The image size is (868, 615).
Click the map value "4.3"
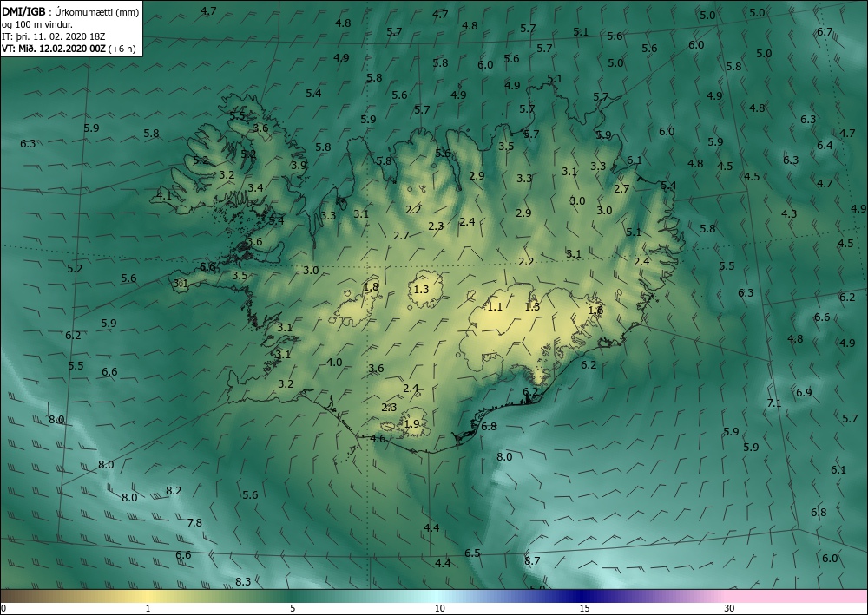pos(789,214)
